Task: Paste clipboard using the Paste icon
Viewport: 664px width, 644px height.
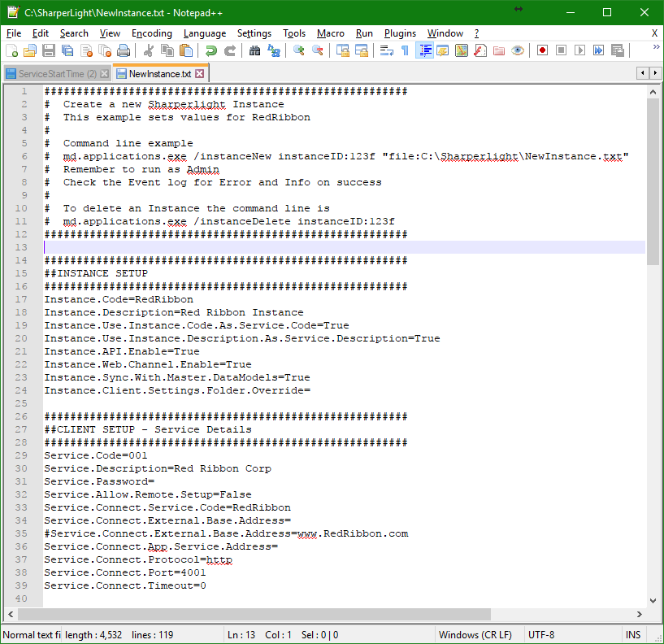Action: pyautogui.click(x=186, y=50)
